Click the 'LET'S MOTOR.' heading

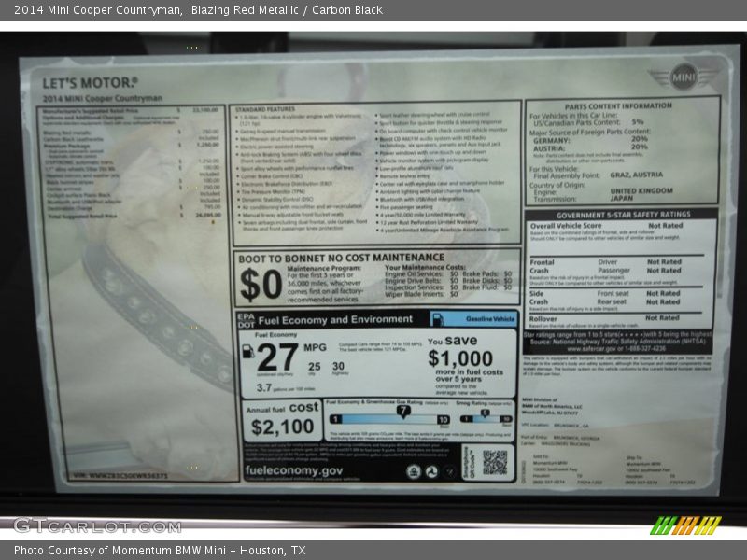point(90,83)
